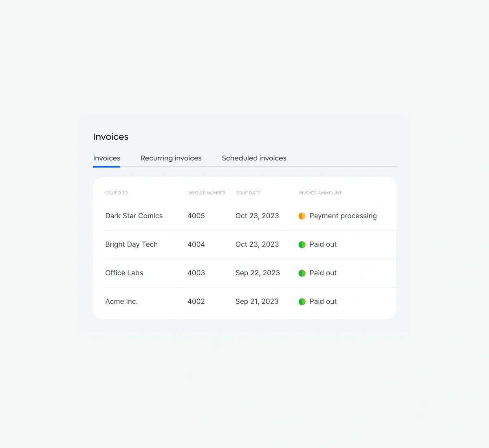The width and height of the screenshot is (489, 448).
Task: Open the Scheduled invoices tab
Action: click(254, 158)
